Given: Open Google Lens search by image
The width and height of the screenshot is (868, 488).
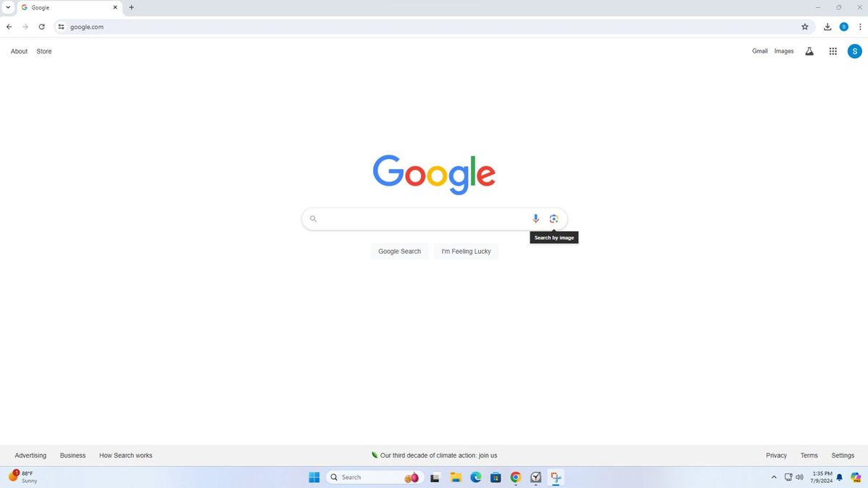Looking at the screenshot, I should [x=554, y=218].
